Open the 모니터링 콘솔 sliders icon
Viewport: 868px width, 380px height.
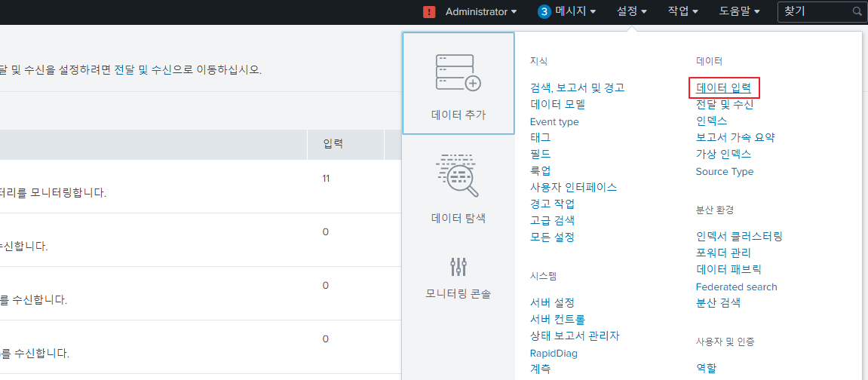(x=459, y=267)
